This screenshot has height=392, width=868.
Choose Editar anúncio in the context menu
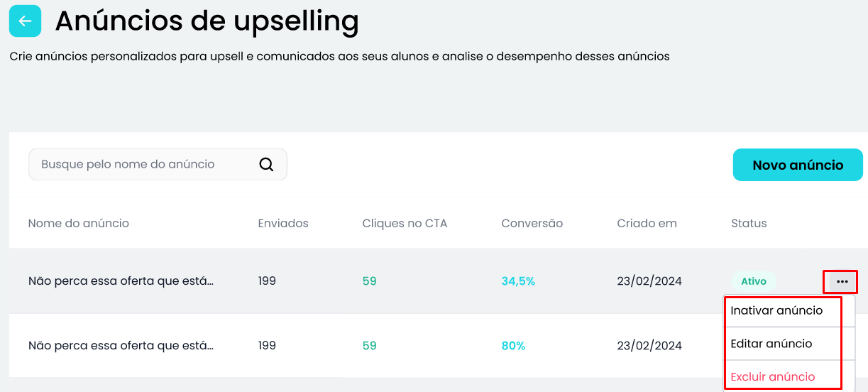771,344
